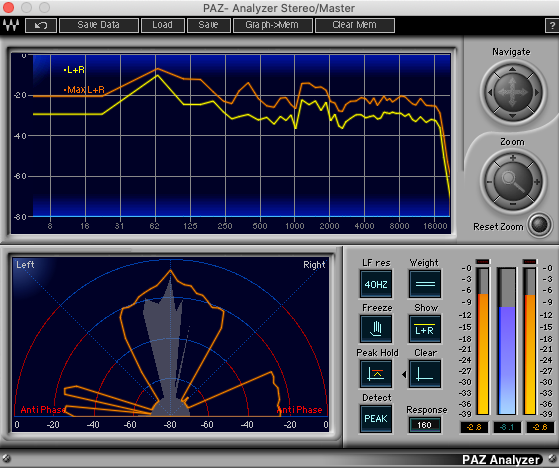
Task: Toggle the Freeze hand button
Action: tap(376, 329)
